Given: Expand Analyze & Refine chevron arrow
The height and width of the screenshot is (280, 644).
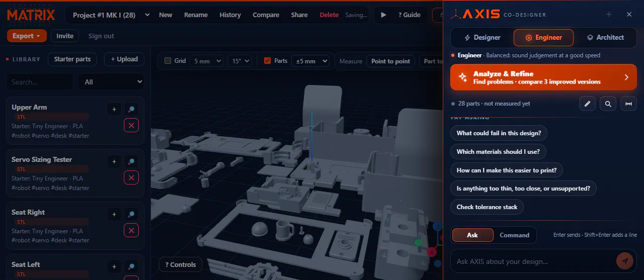Looking at the screenshot, I should 626,77.
